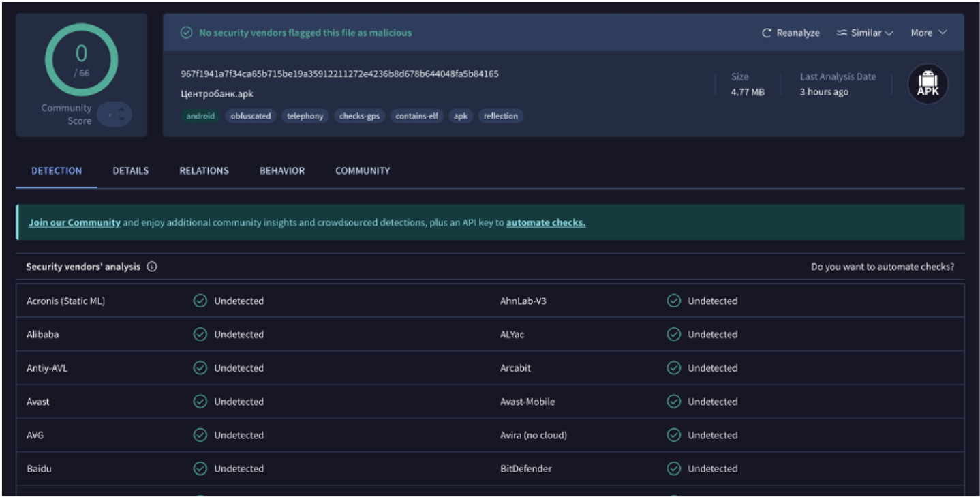Click Do you want to automate checks?
980x497 pixels.
pyautogui.click(x=882, y=267)
